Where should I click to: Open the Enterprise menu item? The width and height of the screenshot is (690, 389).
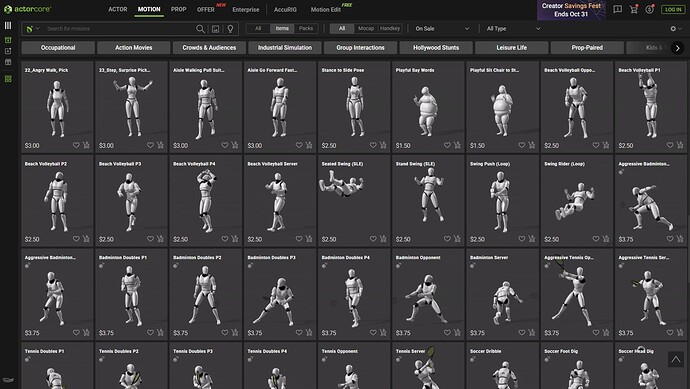[246, 9]
